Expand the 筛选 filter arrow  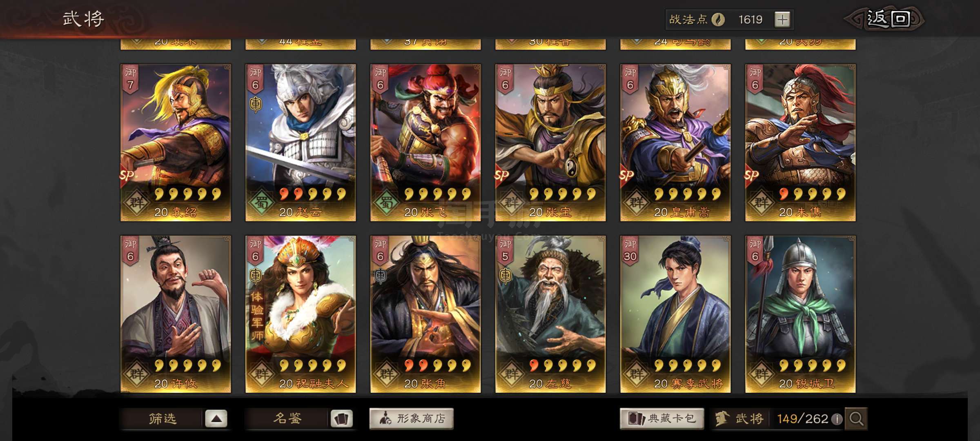pos(216,419)
